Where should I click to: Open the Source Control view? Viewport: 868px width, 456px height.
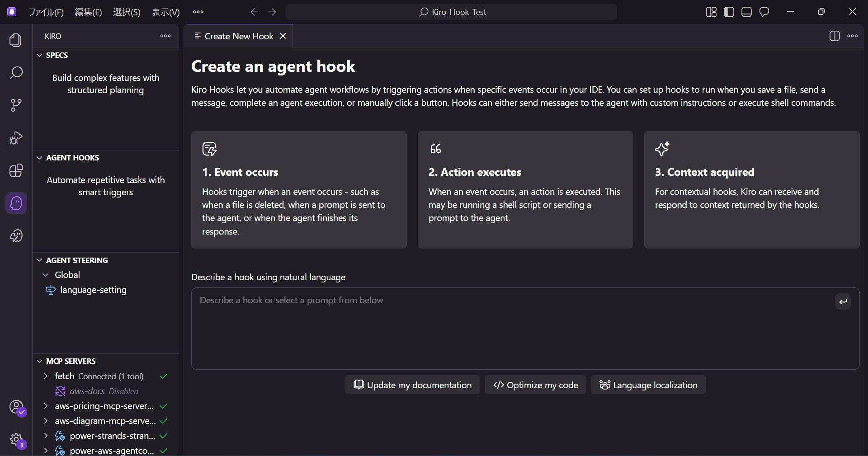click(x=16, y=105)
